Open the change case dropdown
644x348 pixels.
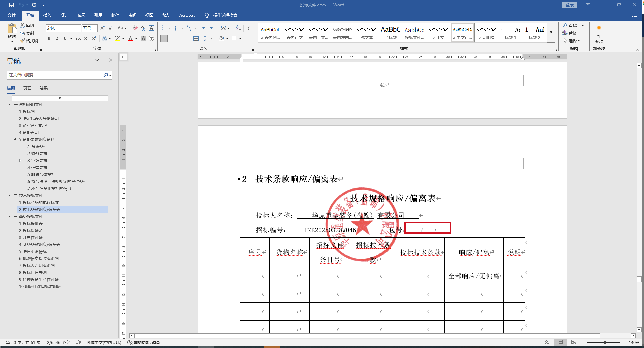click(x=122, y=28)
